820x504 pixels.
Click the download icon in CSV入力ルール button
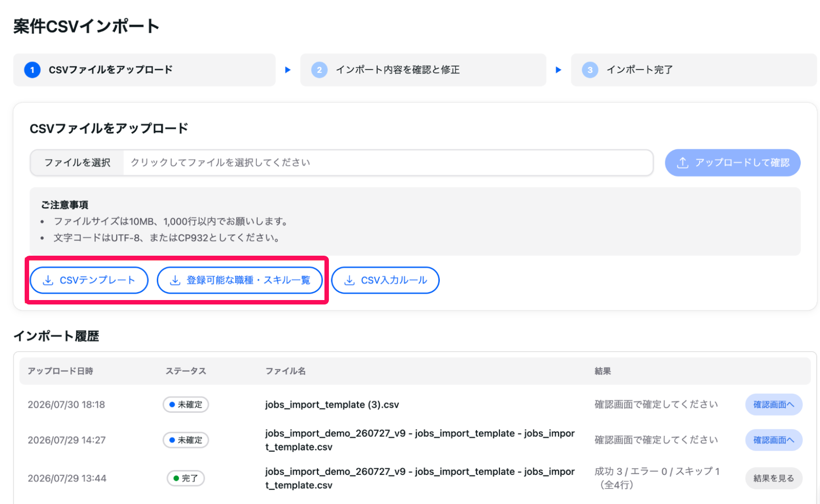coord(349,280)
